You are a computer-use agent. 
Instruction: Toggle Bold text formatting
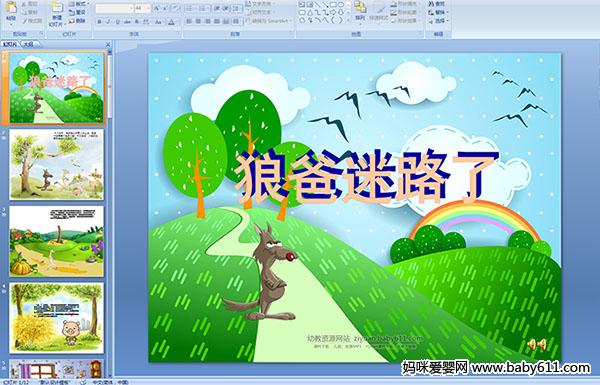(99, 22)
